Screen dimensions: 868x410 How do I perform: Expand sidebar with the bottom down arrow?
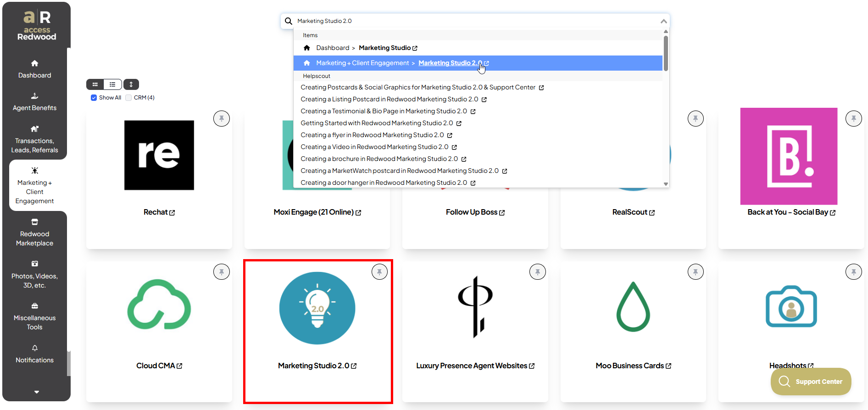coord(36,392)
